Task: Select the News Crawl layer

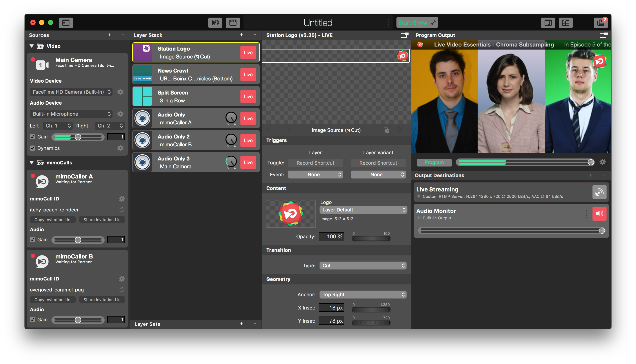Action: tap(196, 75)
